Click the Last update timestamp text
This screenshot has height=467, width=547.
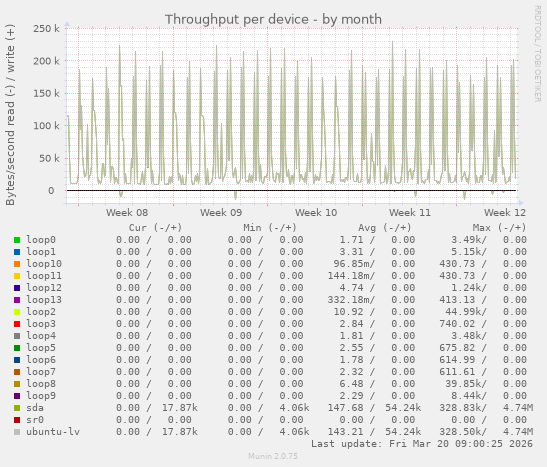(x=422, y=444)
